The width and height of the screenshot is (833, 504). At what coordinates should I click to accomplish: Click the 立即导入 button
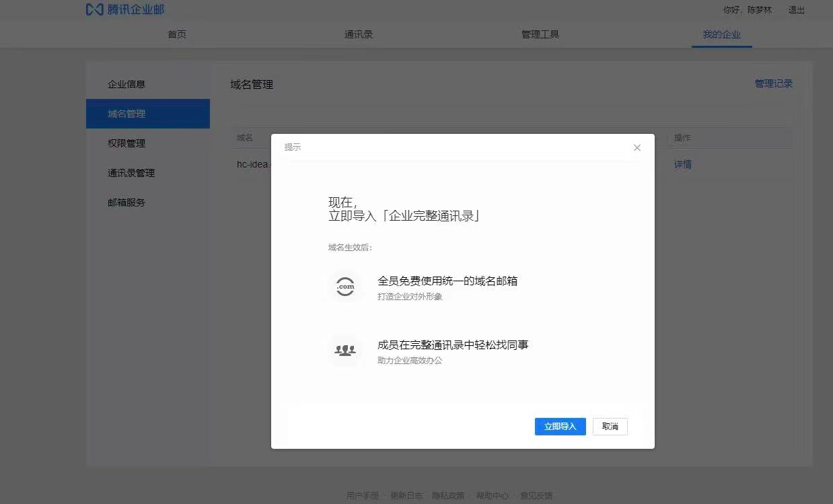coord(560,427)
